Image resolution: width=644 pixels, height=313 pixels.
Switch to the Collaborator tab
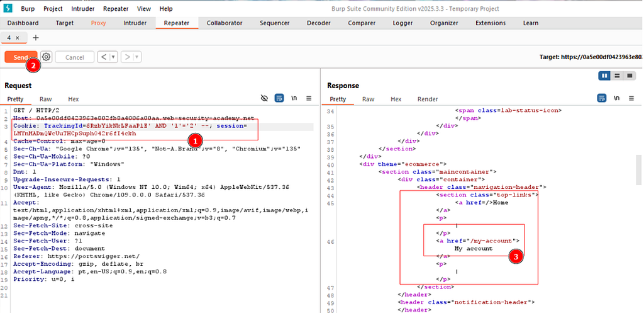[225, 23]
